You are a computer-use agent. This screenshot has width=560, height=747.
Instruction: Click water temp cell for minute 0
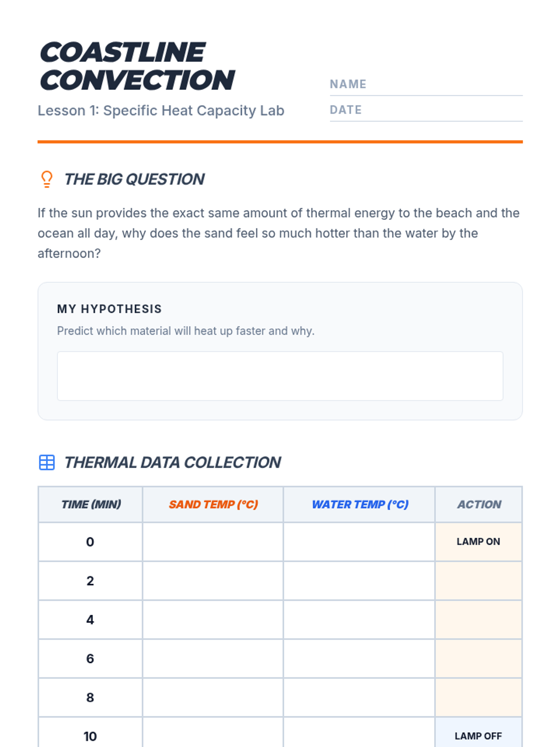(x=359, y=542)
